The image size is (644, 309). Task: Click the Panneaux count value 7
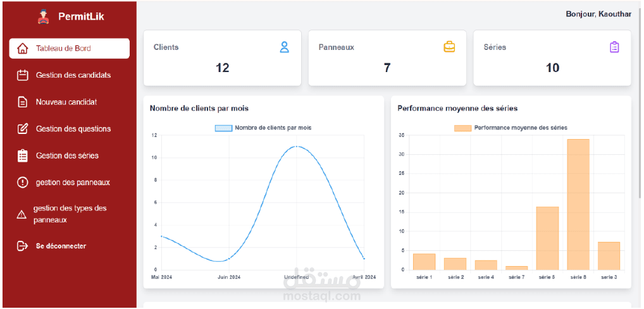387,68
